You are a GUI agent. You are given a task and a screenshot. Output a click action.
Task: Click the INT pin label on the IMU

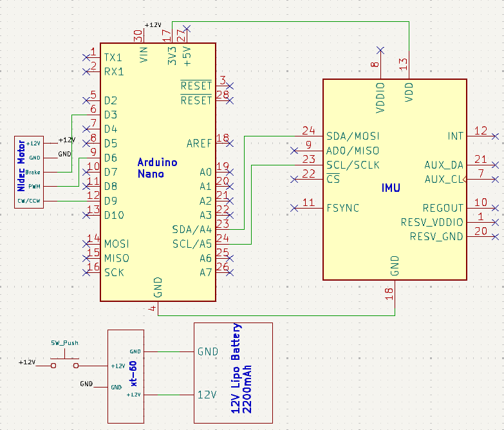[456, 136]
